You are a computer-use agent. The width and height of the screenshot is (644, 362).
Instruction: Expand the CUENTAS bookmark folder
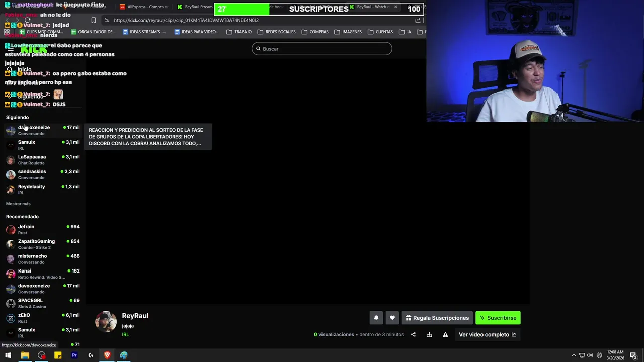coord(380,32)
